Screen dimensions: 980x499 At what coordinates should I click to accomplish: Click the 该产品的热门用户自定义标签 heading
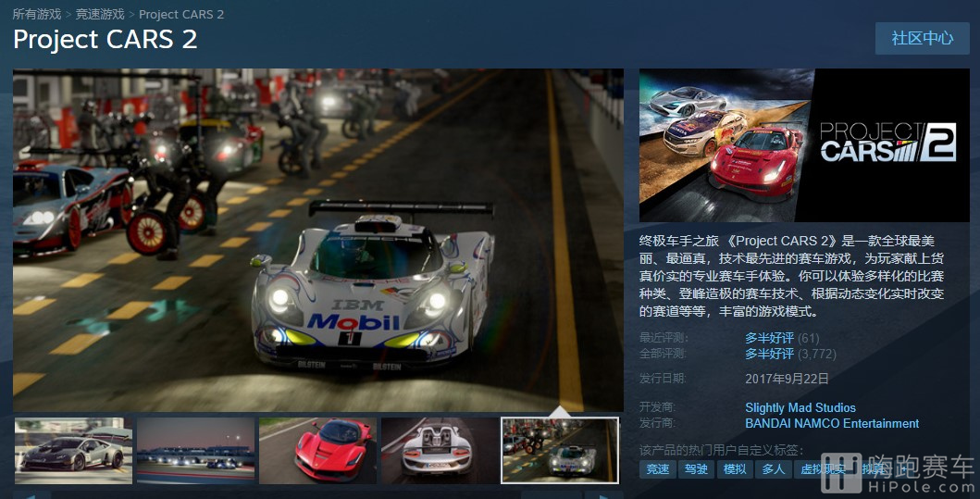point(721,450)
